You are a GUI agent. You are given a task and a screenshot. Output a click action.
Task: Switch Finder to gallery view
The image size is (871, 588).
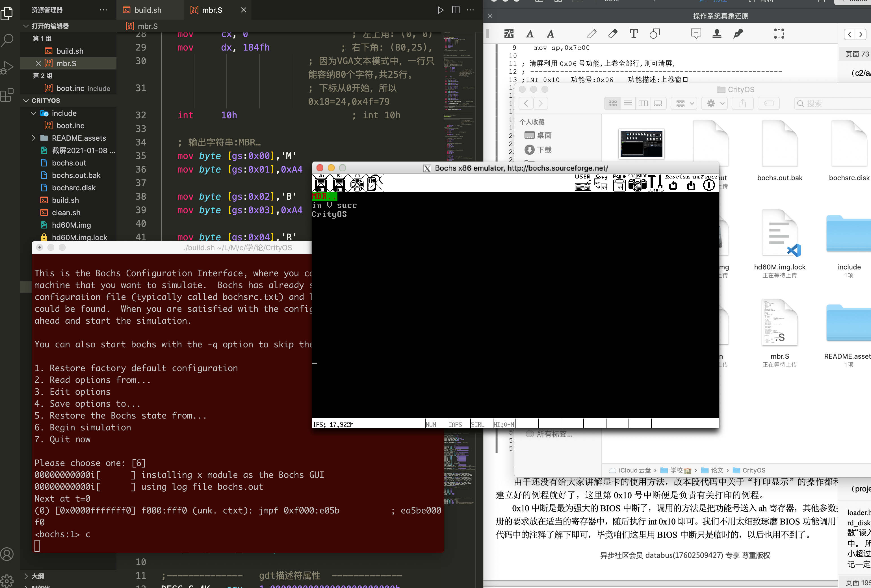tap(658, 103)
